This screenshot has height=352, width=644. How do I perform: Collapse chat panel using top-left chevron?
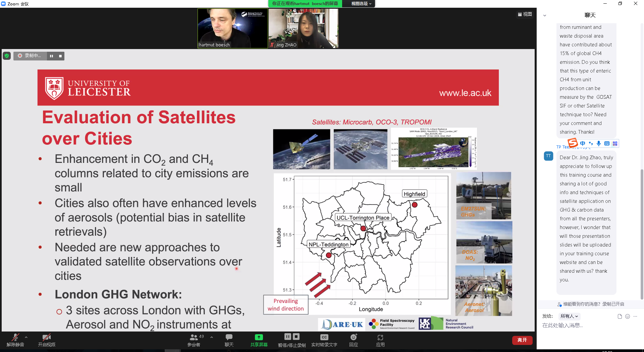[545, 15]
